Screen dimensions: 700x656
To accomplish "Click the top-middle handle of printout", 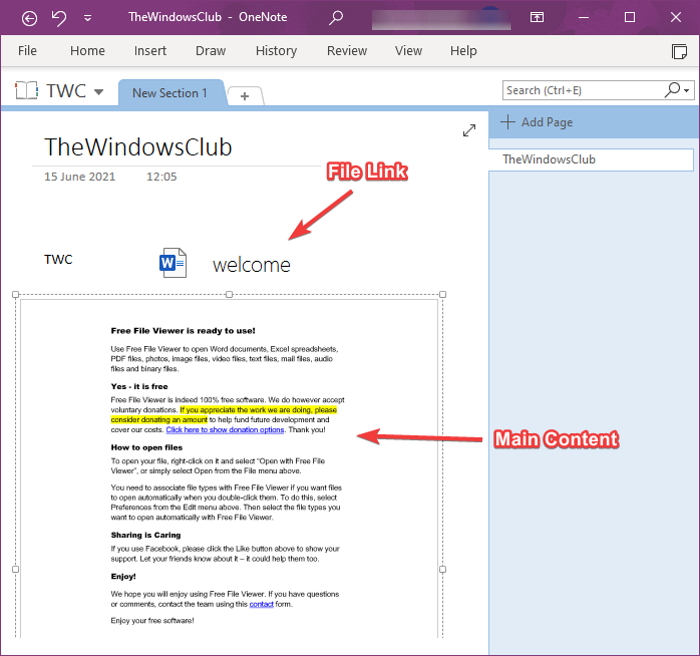I will point(229,294).
